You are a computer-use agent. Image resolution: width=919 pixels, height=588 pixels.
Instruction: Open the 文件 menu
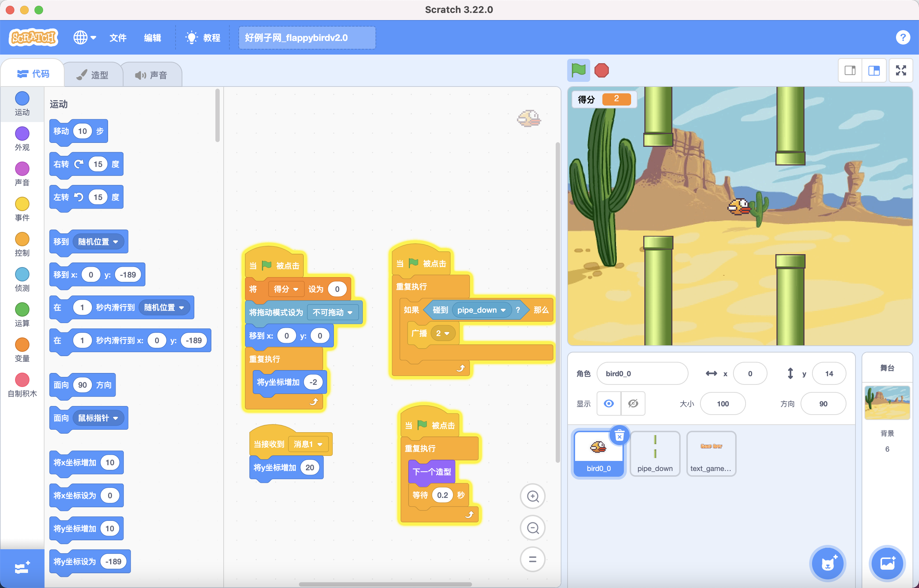point(118,37)
